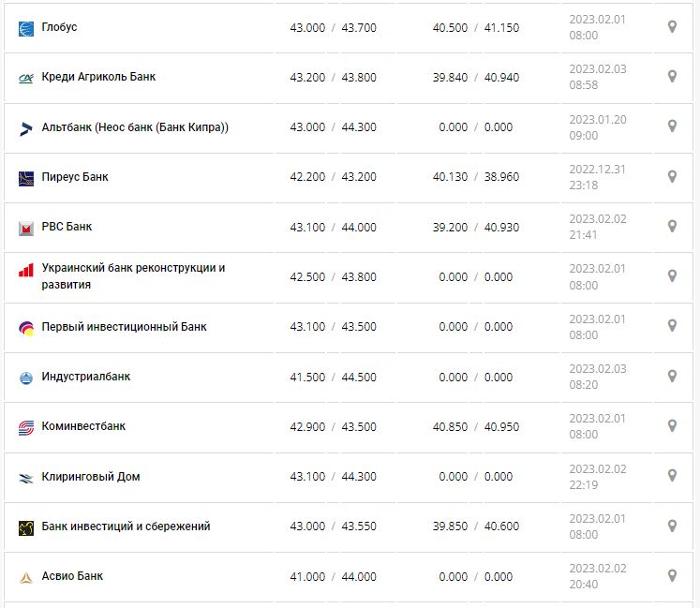This screenshot has height=608, width=700.
Task: Click location pin for Индустриалбанк
Action: pyautogui.click(x=672, y=376)
